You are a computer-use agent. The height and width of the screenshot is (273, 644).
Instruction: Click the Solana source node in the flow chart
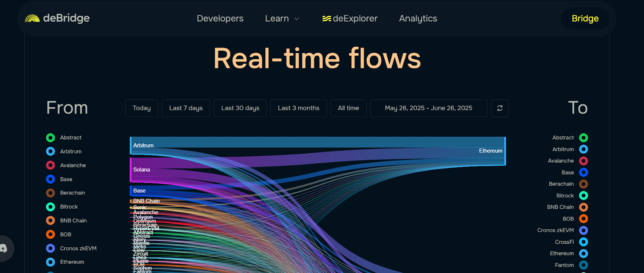131,170
